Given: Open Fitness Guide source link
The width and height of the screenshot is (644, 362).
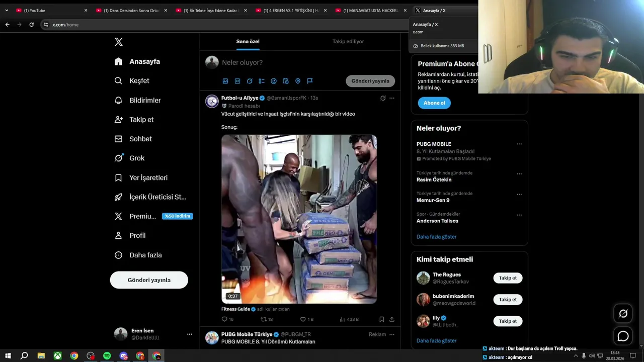Looking at the screenshot, I should (x=235, y=309).
